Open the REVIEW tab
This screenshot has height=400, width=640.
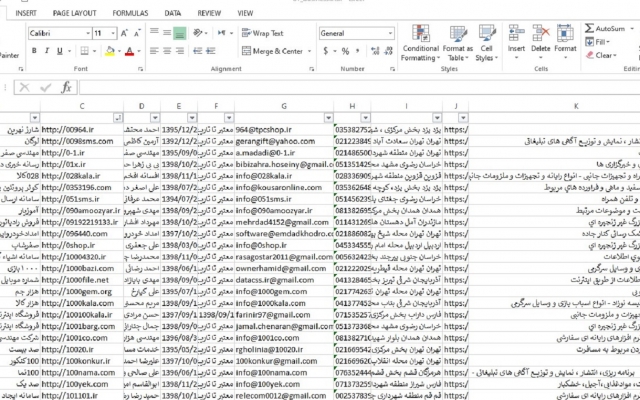[209, 13]
